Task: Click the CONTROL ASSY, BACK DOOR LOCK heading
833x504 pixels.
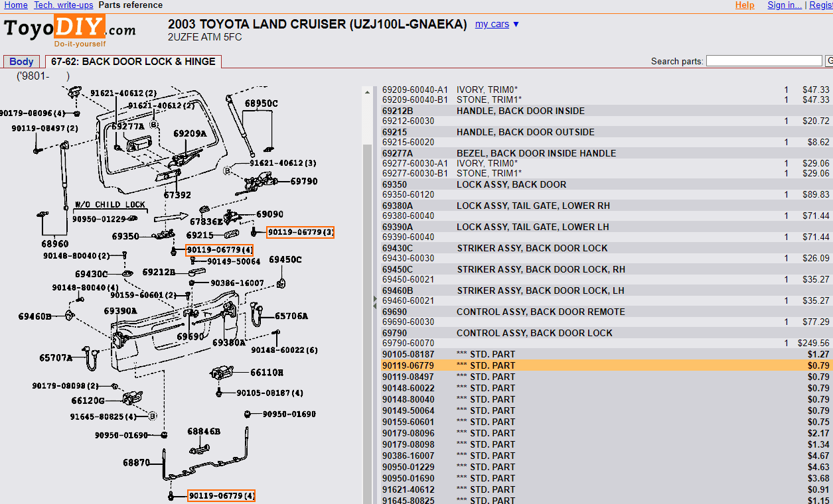Action: pyautogui.click(x=534, y=333)
